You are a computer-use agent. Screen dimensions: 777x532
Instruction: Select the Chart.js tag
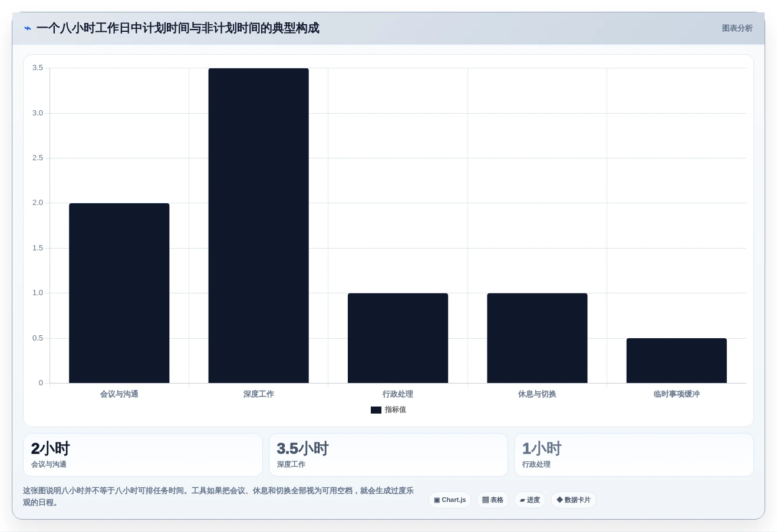click(450, 500)
